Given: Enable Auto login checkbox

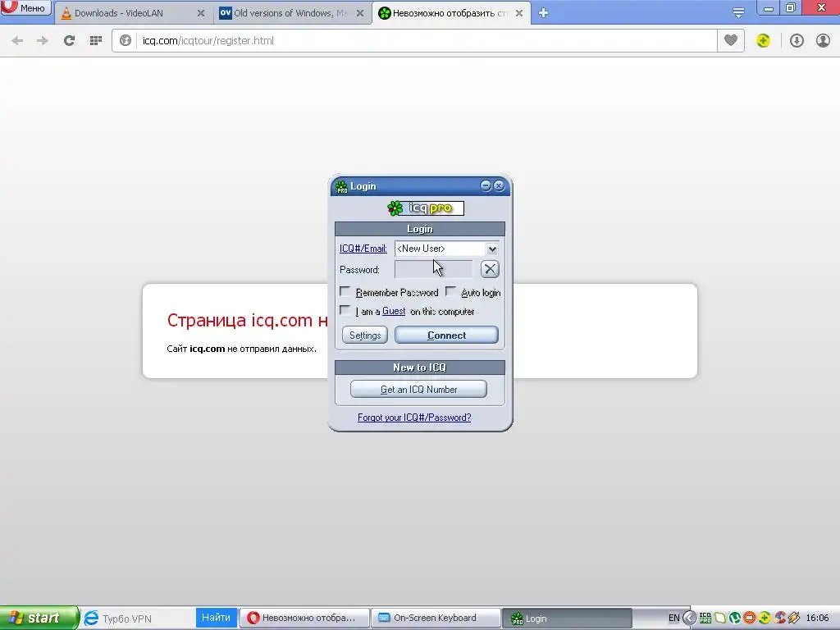Looking at the screenshot, I should coord(451,292).
